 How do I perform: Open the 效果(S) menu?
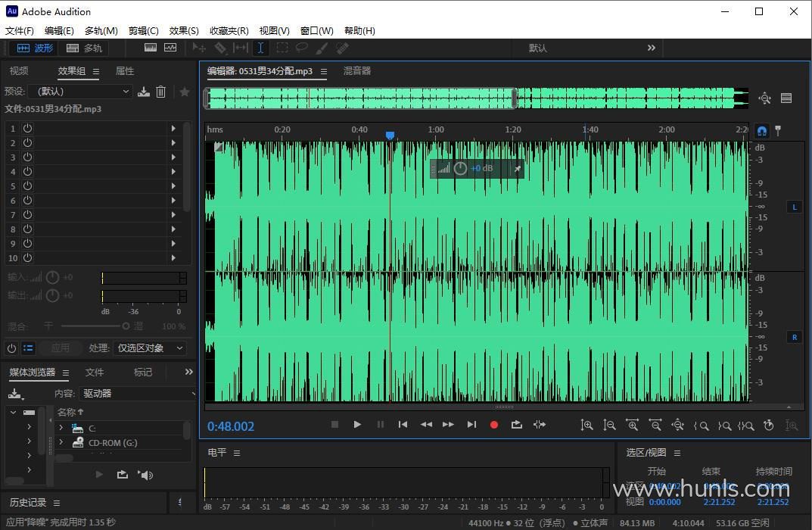click(x=184, y=30)
